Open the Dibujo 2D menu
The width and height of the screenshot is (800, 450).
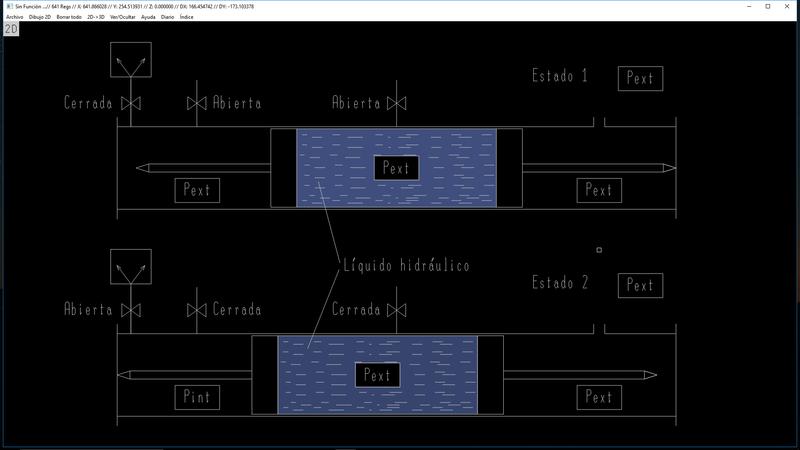click(x=41, y=17)
